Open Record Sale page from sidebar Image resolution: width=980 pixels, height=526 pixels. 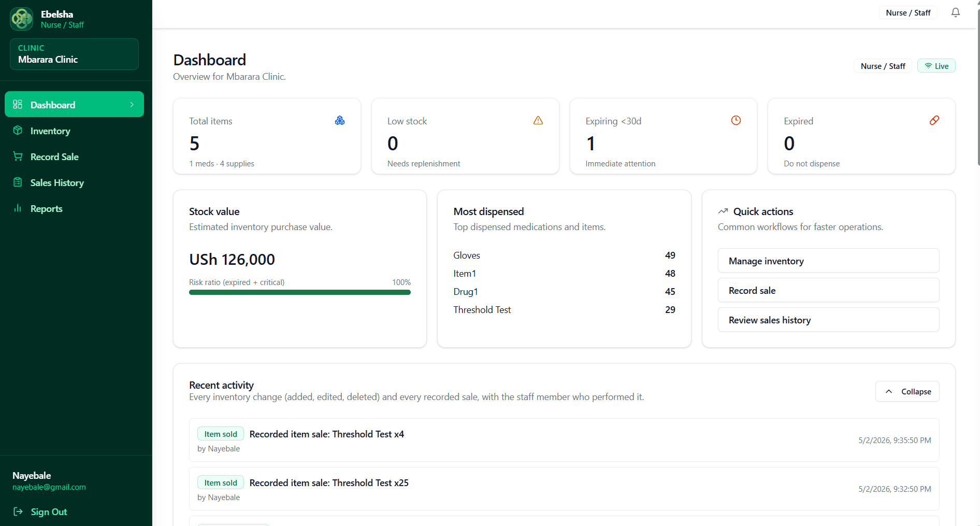[x=74, y=157]
